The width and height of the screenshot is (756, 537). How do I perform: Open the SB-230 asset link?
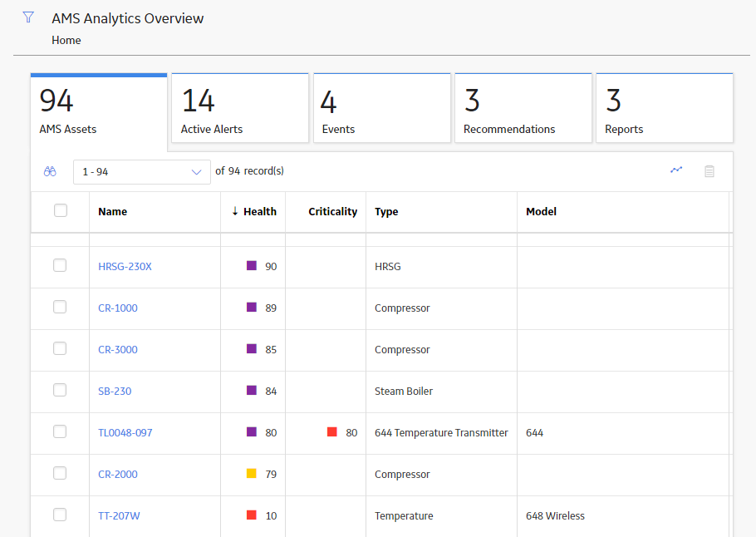tap(115, 391)
